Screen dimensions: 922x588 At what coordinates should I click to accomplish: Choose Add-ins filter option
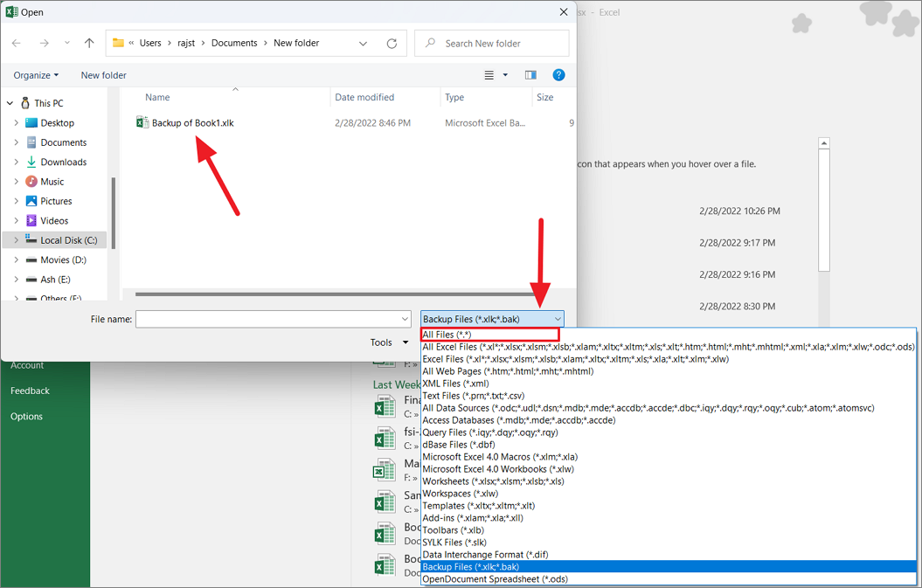point(472,518)
